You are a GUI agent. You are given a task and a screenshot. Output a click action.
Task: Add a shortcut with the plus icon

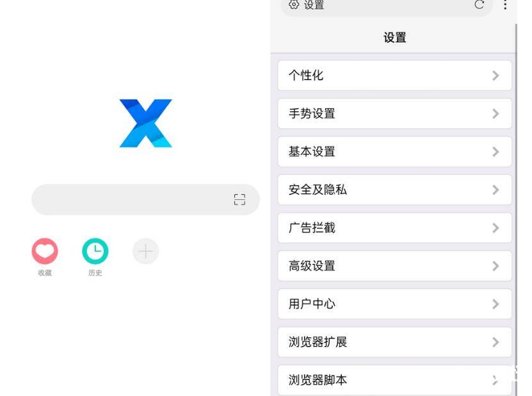pyautogui.click(x=145, y=251)
